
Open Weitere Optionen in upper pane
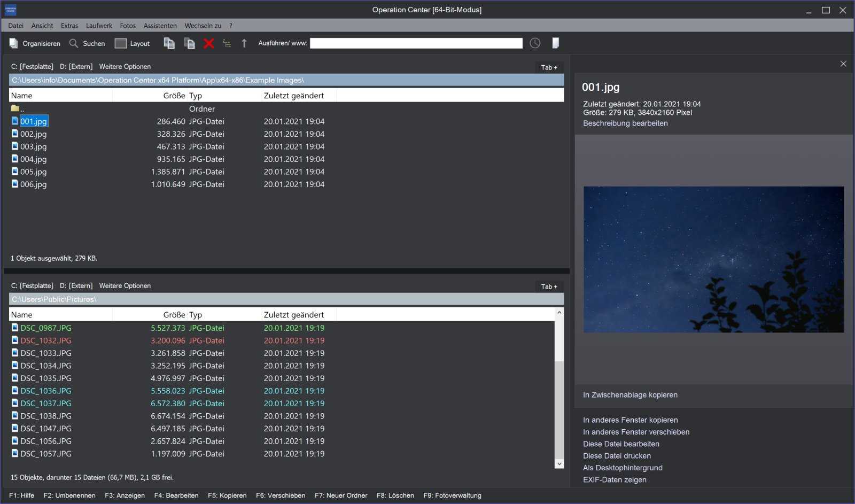click(x=125, y=67)
